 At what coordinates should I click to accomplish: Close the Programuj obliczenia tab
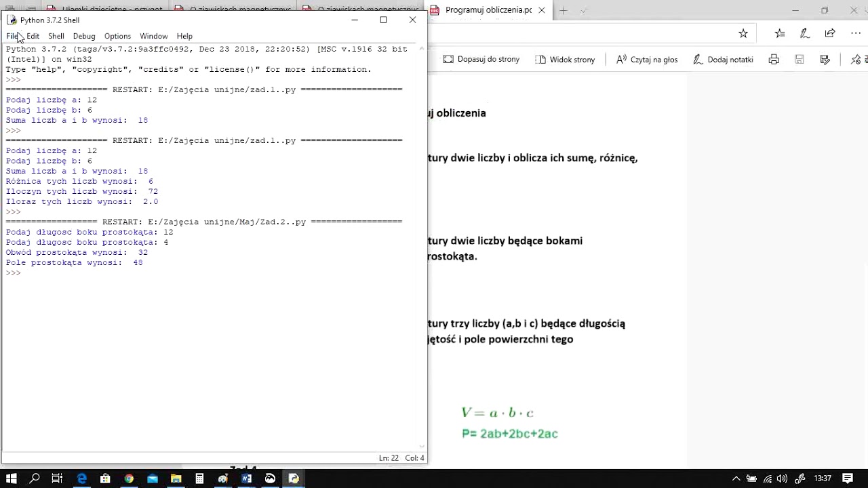coord(541,10)
